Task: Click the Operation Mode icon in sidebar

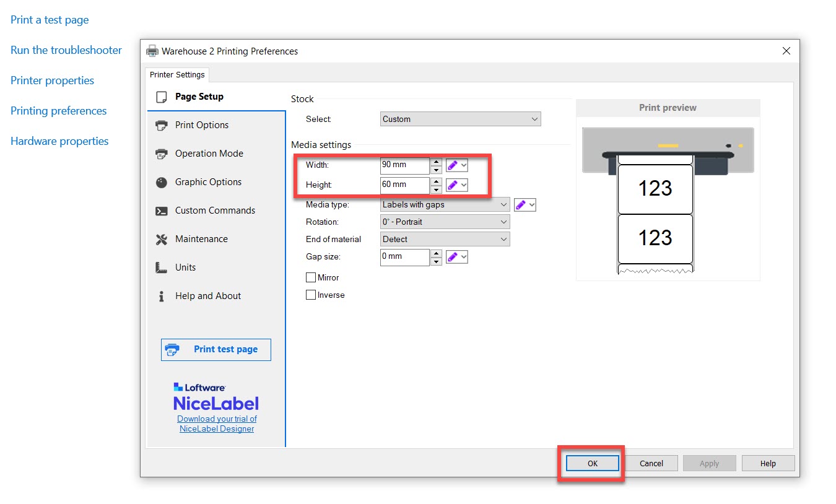Action: coord(162,154)
